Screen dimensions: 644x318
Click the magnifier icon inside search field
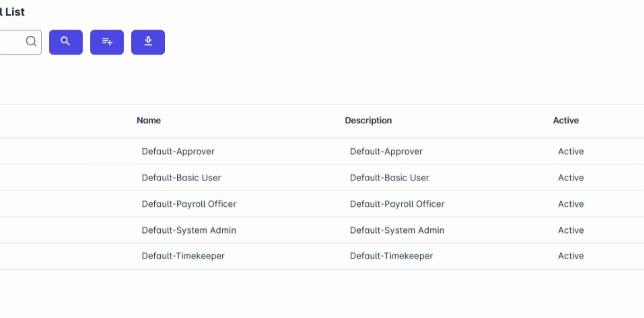[x=31, y=42]
